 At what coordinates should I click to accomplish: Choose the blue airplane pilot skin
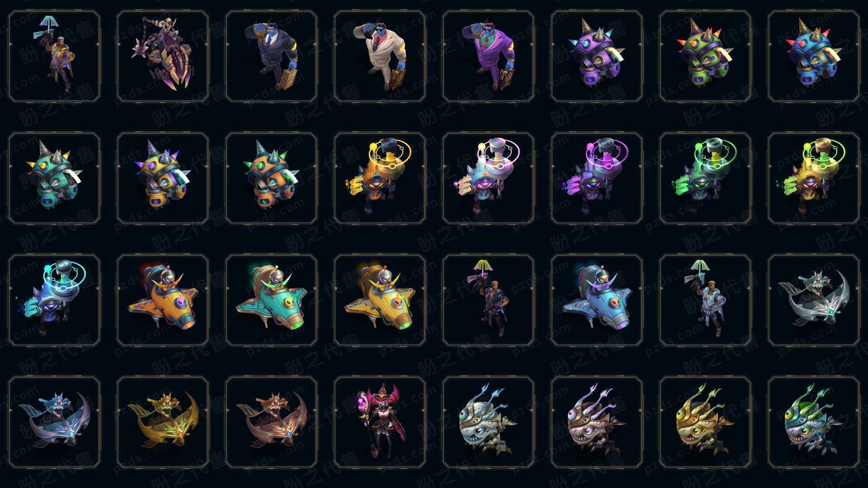[596, 300]
